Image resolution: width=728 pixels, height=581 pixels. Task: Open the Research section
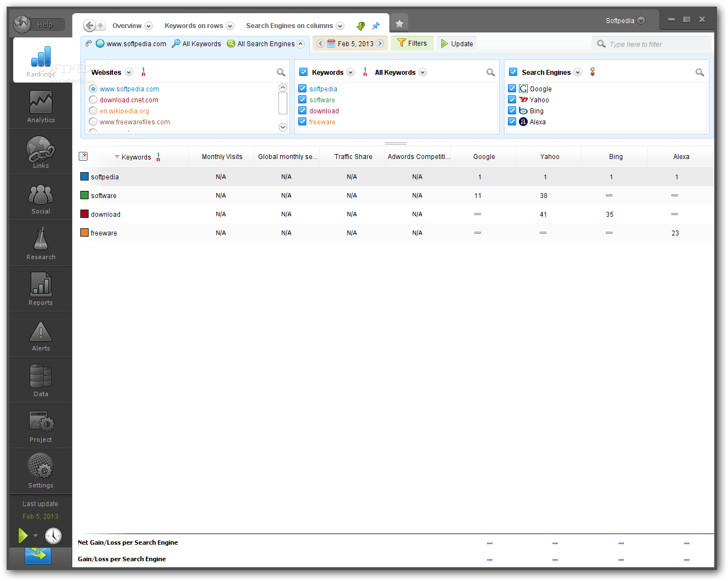[x=41, y=243]
